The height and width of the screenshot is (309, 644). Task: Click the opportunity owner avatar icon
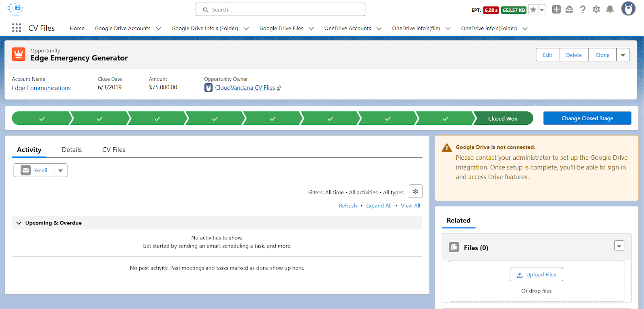tap(208, 88)
